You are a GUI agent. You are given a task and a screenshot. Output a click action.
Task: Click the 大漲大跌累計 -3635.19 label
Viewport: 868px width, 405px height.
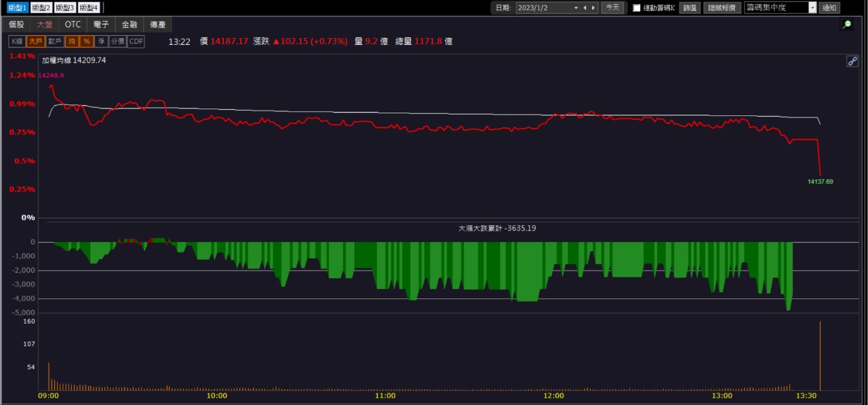(497, 229)
